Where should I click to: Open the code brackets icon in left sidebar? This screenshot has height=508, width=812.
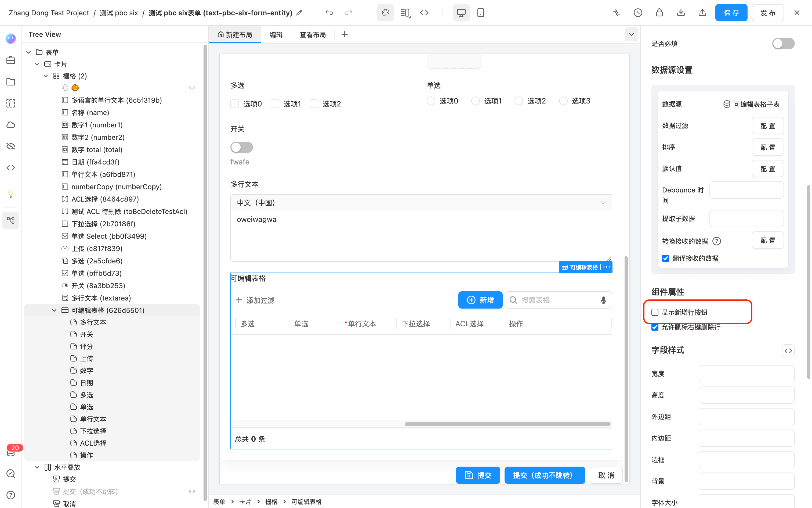(x=11, y=168)
